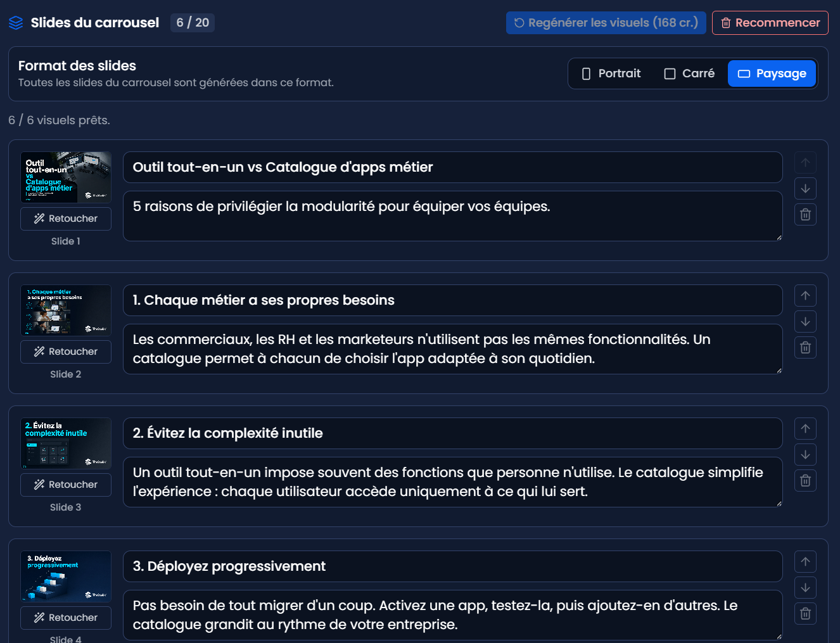Image resolution: width=840 pixels, height=643 pixels.
Task: Open Slide 1 thumbnail image
Action: click(66, 177)
